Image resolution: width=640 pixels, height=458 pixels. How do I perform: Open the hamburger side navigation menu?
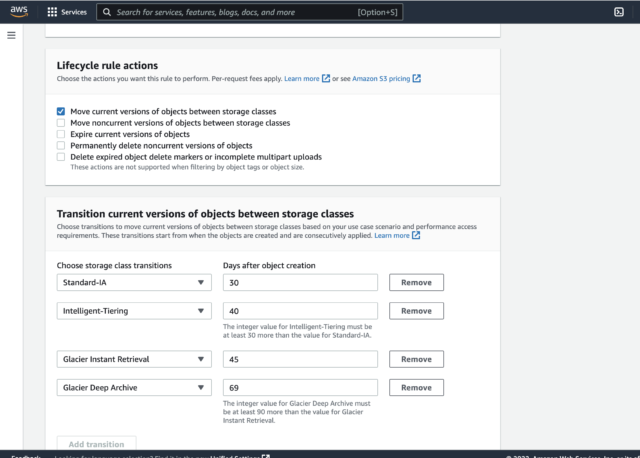(x=11, y=36)
